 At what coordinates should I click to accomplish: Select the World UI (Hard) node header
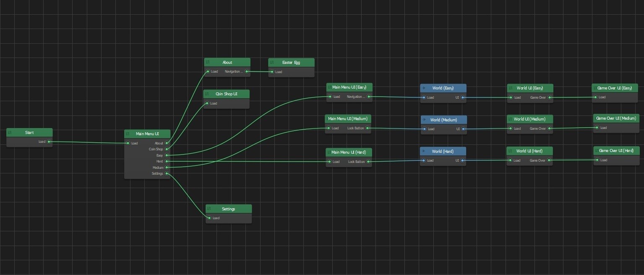click(x=529, y=151)
